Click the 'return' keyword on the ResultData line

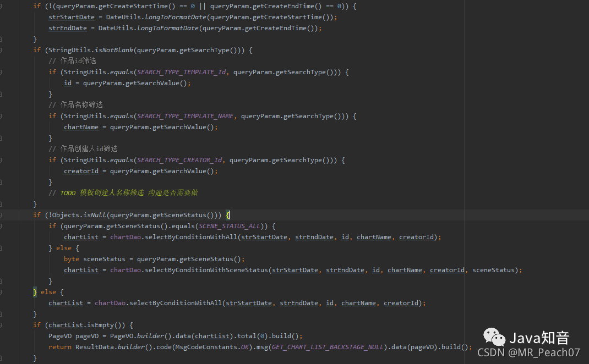60,347
